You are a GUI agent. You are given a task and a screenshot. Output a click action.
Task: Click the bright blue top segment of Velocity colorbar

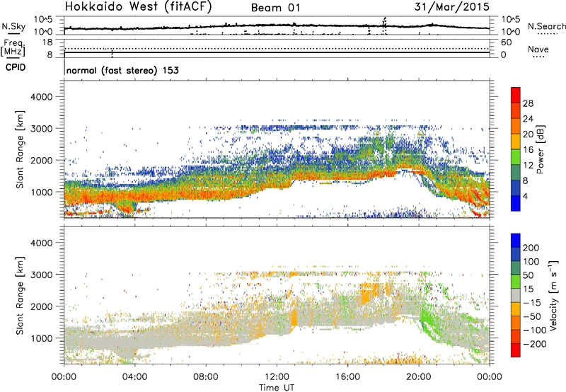pyautogui.click(x=516, y=241)
